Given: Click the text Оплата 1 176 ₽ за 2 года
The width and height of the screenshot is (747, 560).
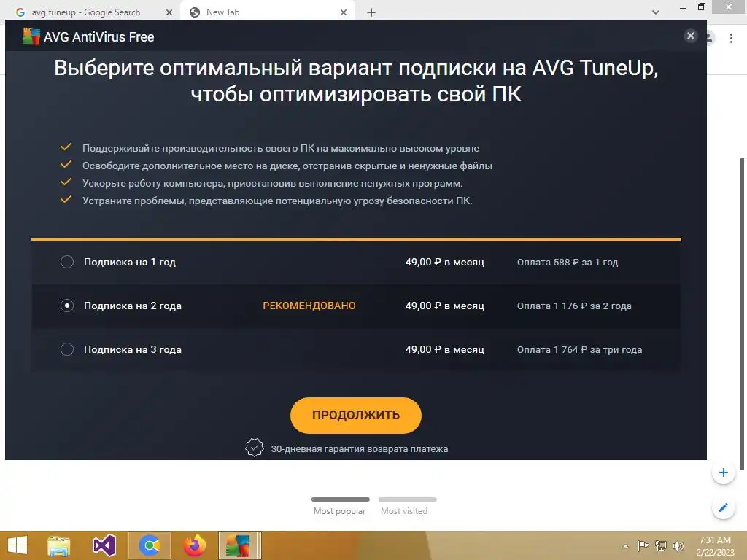Looking at the screenshot, I should coord(574,306).
